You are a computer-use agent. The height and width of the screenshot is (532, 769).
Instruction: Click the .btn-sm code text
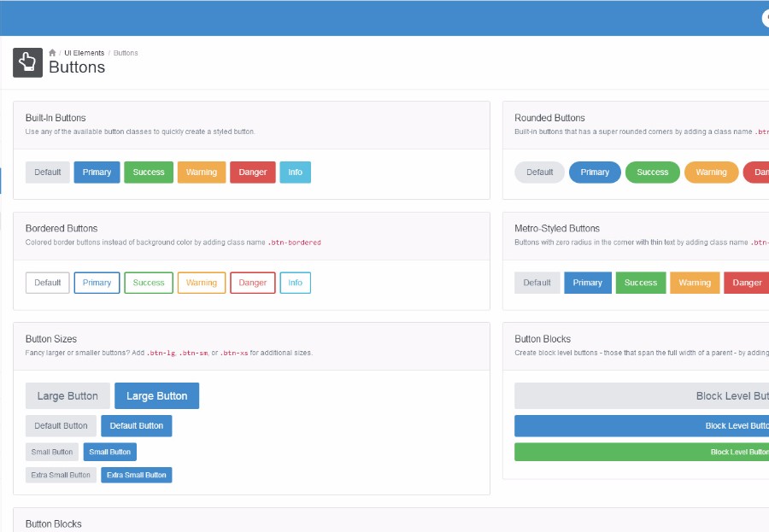194,353
